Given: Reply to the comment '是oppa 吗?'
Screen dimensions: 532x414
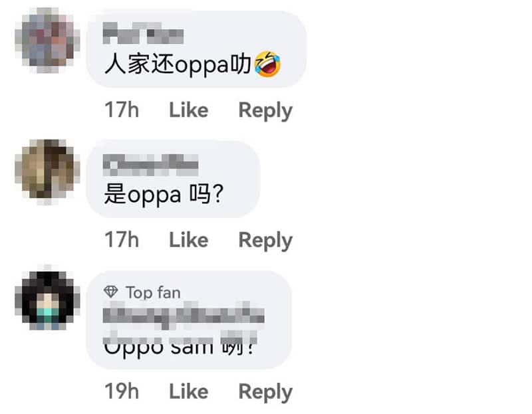Looking at the screenshot, I should pos(265,241).
